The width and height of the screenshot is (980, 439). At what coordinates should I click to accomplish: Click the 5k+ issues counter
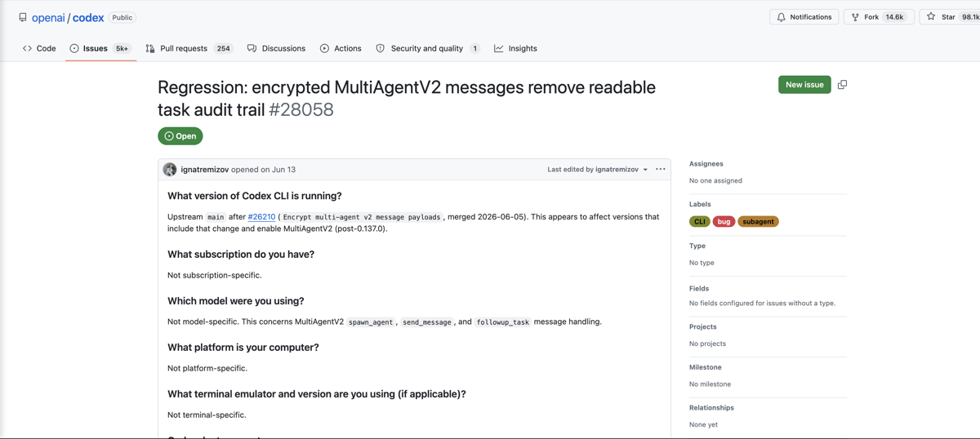tap(122, 48)
